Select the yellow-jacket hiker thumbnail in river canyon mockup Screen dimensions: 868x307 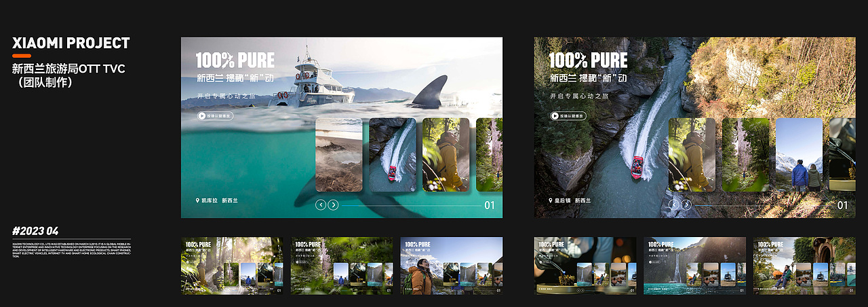[692, 155]
